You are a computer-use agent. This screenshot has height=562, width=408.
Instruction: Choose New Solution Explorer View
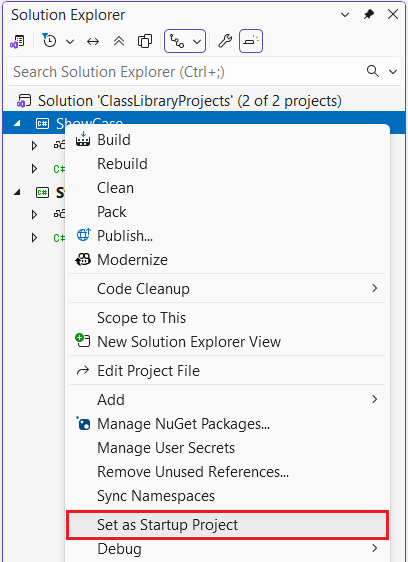[228, 342]
